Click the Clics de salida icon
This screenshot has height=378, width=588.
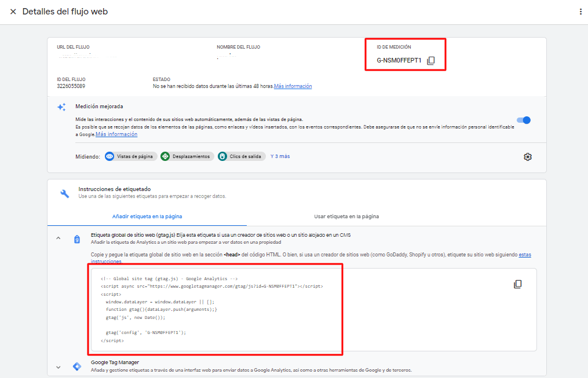tap(222, 156)
